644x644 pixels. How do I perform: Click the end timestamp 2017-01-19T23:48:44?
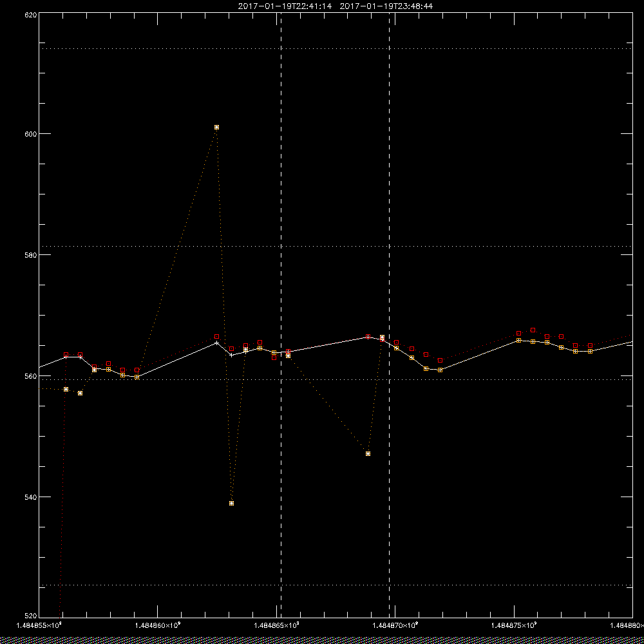click(386, 6)
